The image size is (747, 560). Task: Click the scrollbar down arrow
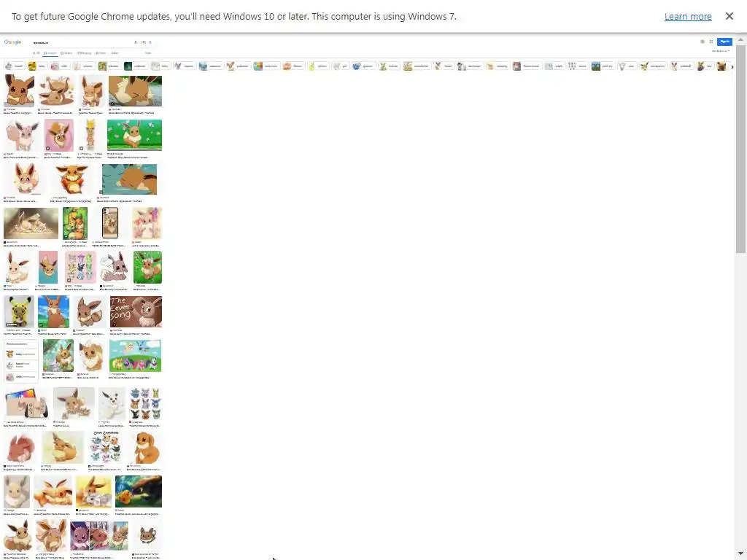tap(740, 554)
